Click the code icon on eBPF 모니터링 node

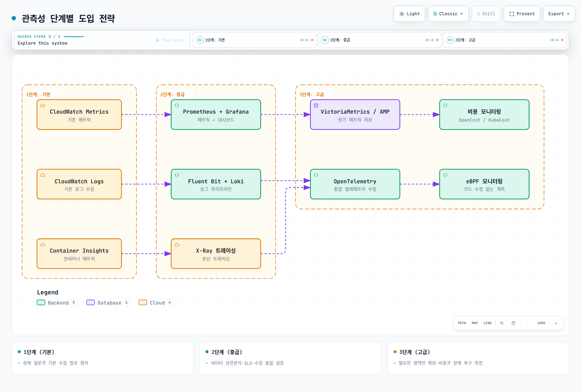tap(445, 175)
